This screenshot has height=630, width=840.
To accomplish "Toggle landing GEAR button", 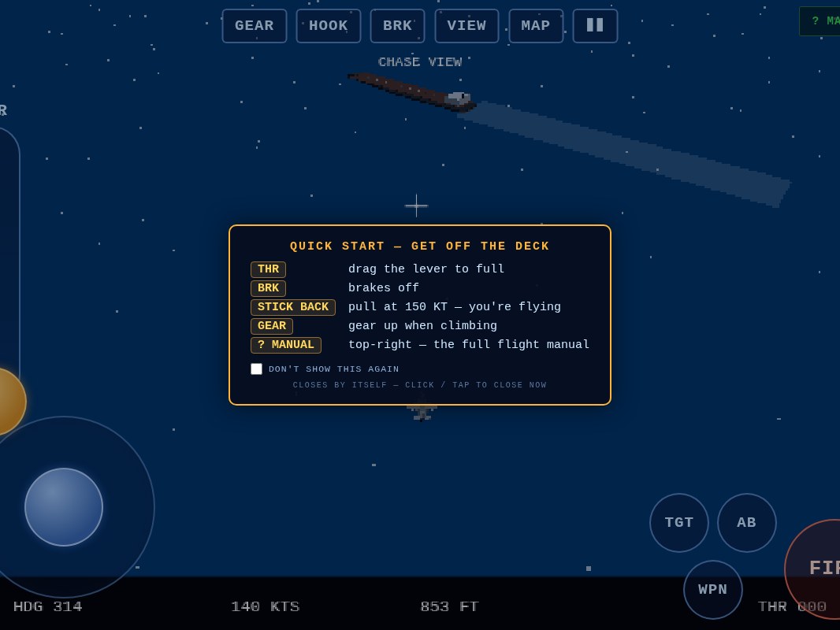I will click(x=255, y=26).
